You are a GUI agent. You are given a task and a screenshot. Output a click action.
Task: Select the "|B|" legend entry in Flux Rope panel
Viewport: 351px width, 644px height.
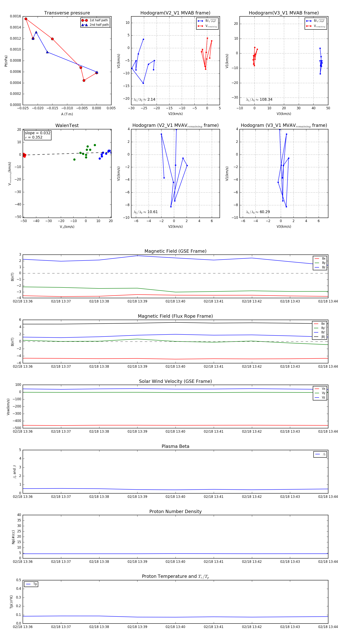point(320,337)
